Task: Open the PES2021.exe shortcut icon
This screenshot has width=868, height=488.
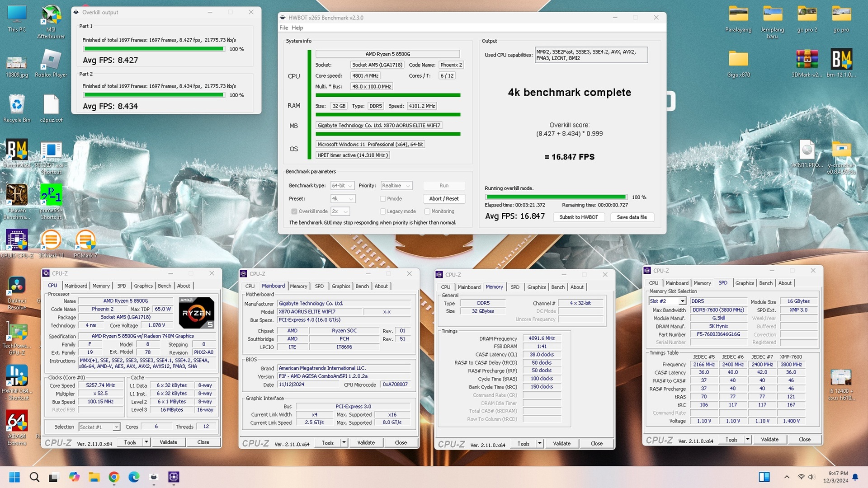Action: 51,158
